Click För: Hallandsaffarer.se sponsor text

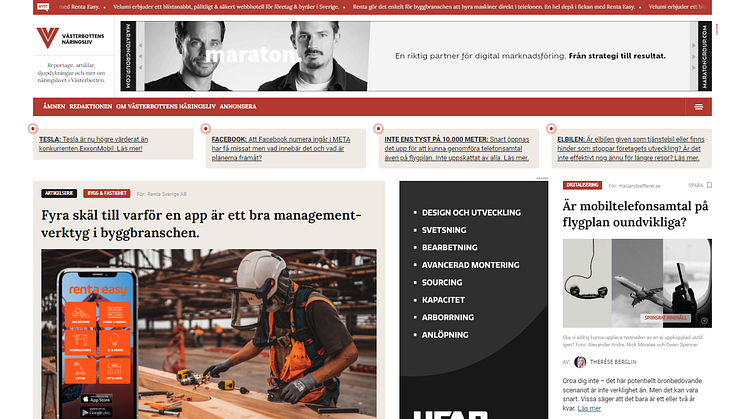[x=634, y=186]
